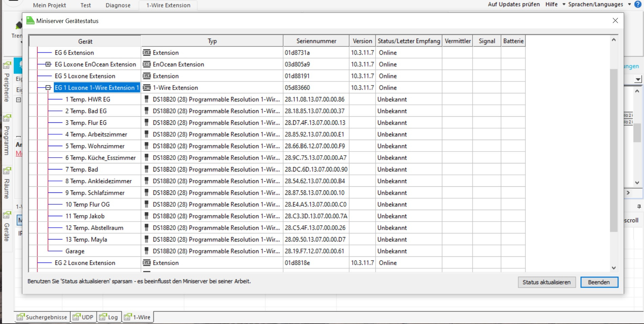
Task: Click the Vermittler column header
Action: pyautogui.click(x=457, y=41)
